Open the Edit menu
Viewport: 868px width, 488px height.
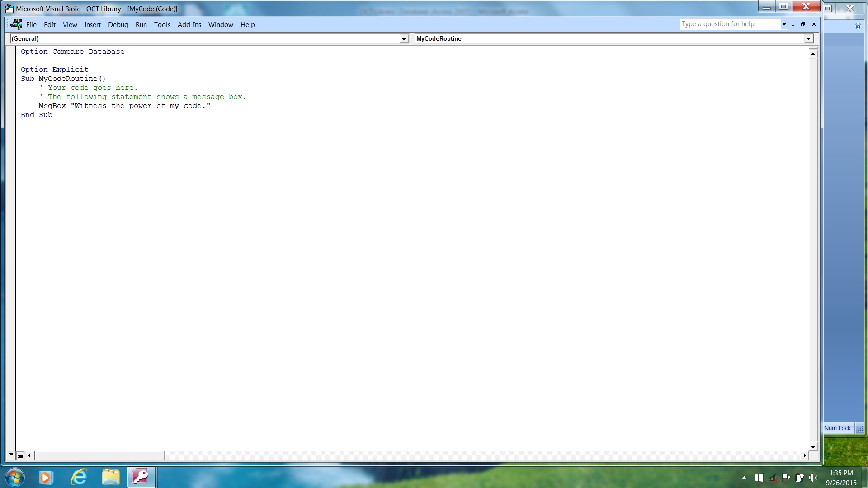click(x=50, y=24)
